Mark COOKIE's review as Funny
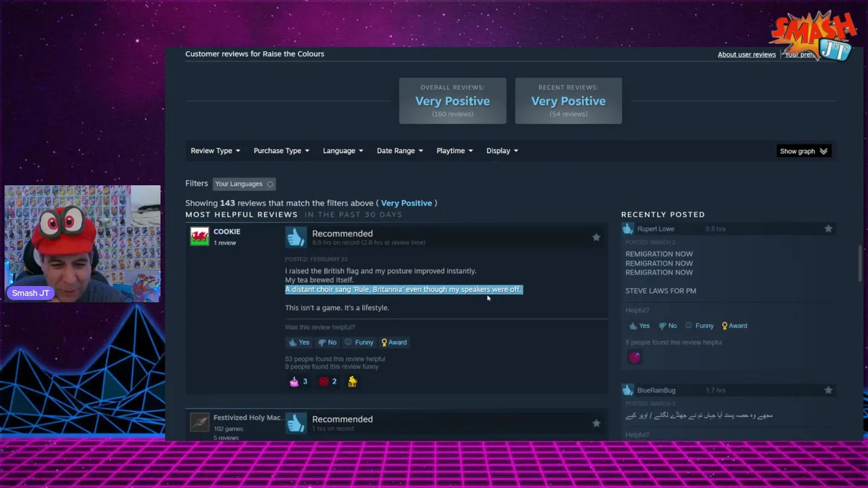Image resolution: width=868 pixels, height=488 pixels. pos(359,342)
